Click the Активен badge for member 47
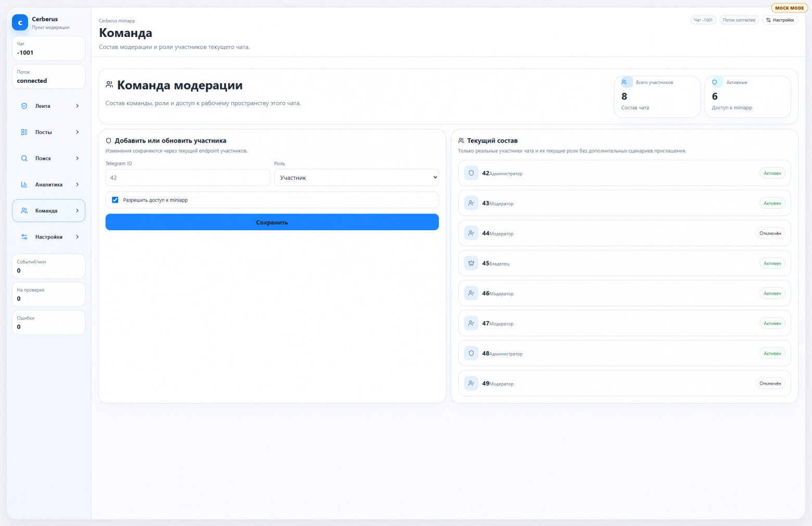 click(x=772, y=323)
